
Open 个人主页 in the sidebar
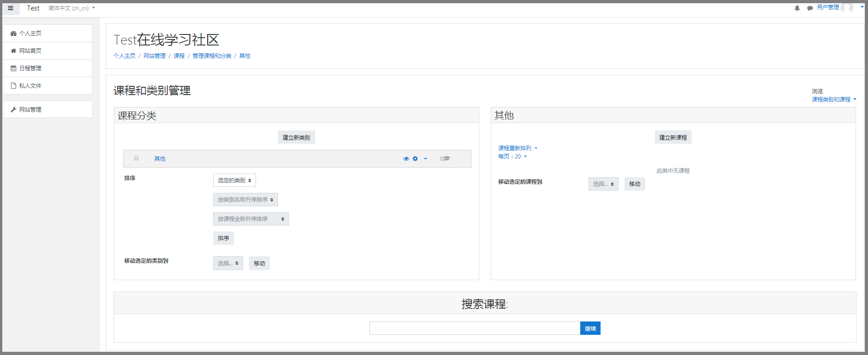[48, 34]
